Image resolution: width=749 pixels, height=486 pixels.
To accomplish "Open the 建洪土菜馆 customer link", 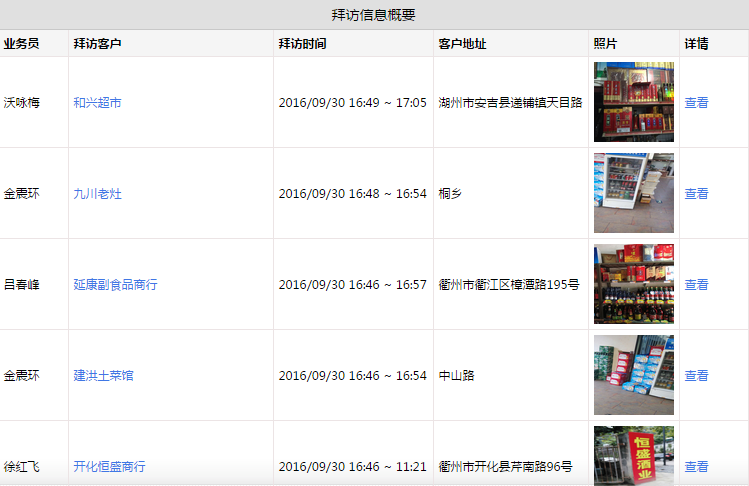I will [103, 376].
